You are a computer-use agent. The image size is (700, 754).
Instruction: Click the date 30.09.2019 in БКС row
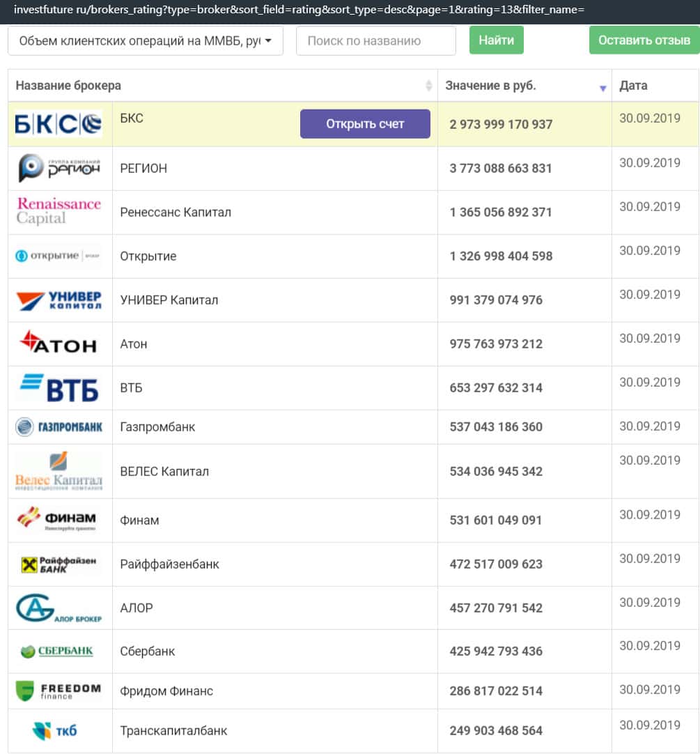(x=650, y=118)
